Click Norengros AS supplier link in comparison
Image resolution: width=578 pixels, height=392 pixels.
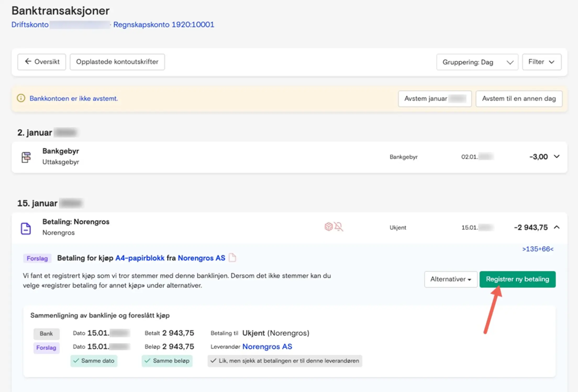[267, 346]
